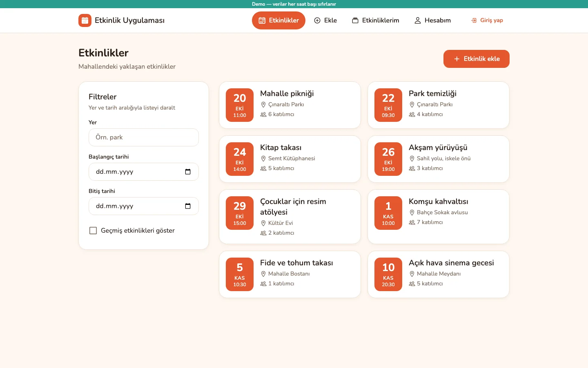This screenshot has width=588, height=368.
Task: Click the 10 KAS date badge
Action: [388, 274]
